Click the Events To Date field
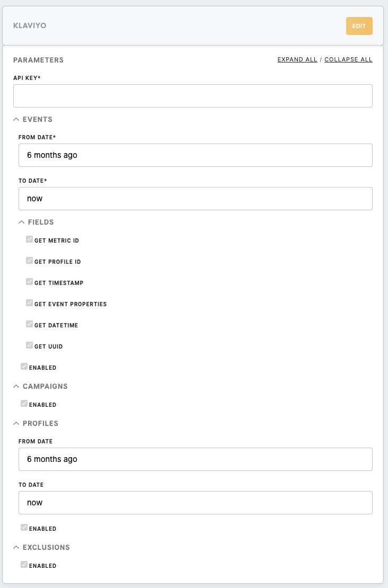The width and height of the screenshot is (388, 588). tap(196, 199)
